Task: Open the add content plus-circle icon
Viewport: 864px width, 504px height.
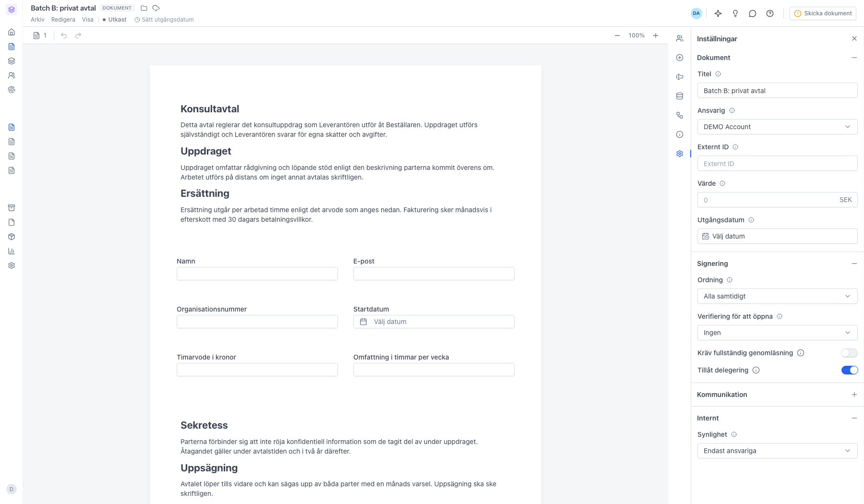Action: point(680,58)
